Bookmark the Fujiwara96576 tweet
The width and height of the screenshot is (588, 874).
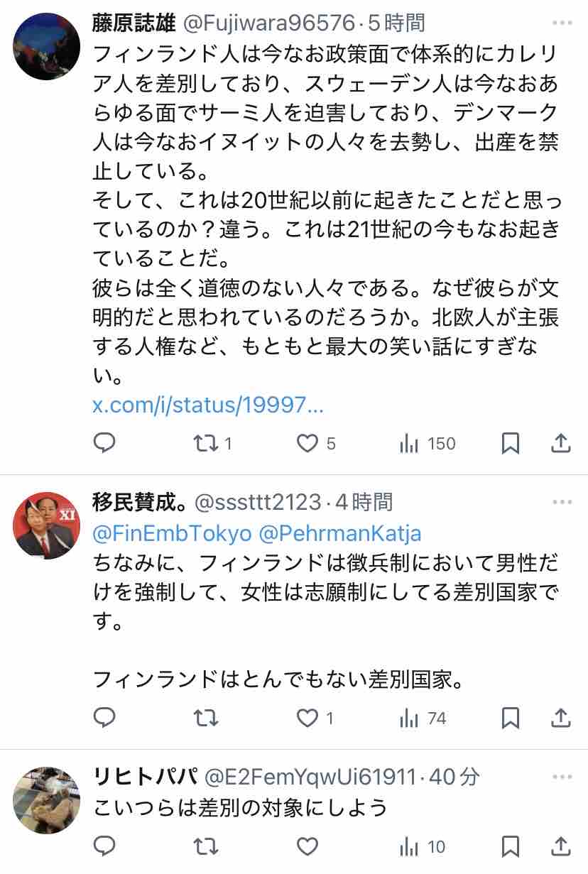511,444
